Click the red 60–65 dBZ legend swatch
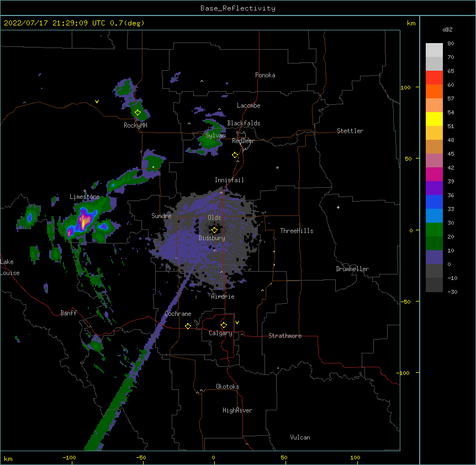Screen dimensions: 476x465 pos(434,78)
